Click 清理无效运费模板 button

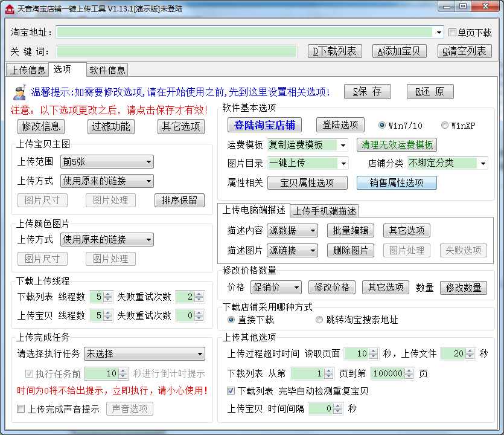coord(397,145)
